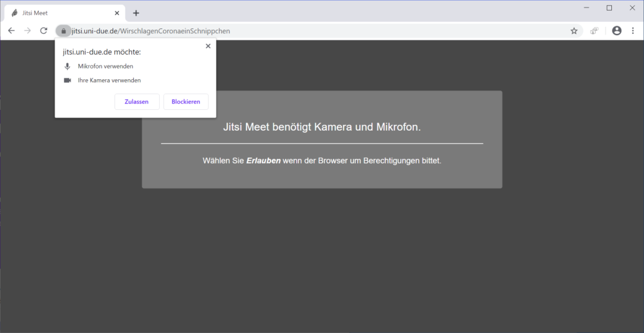Click the Jitsi Meet tab favicon

(x=15, y=13)
